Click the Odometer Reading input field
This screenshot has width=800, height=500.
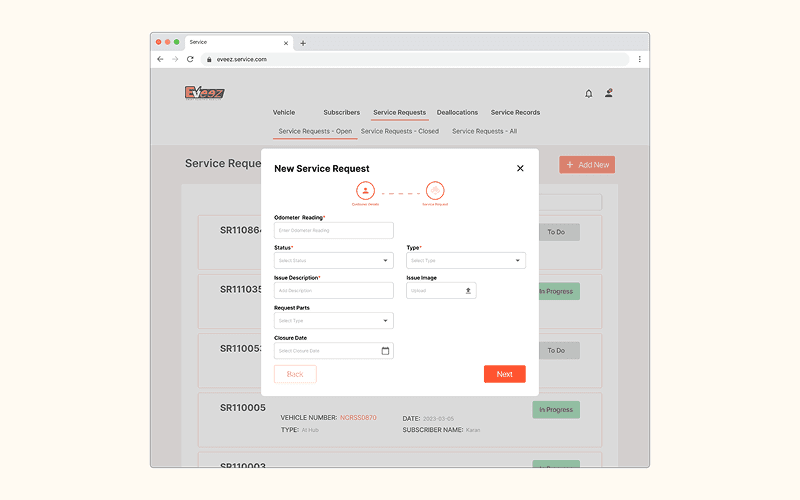[x=334, y=230]
